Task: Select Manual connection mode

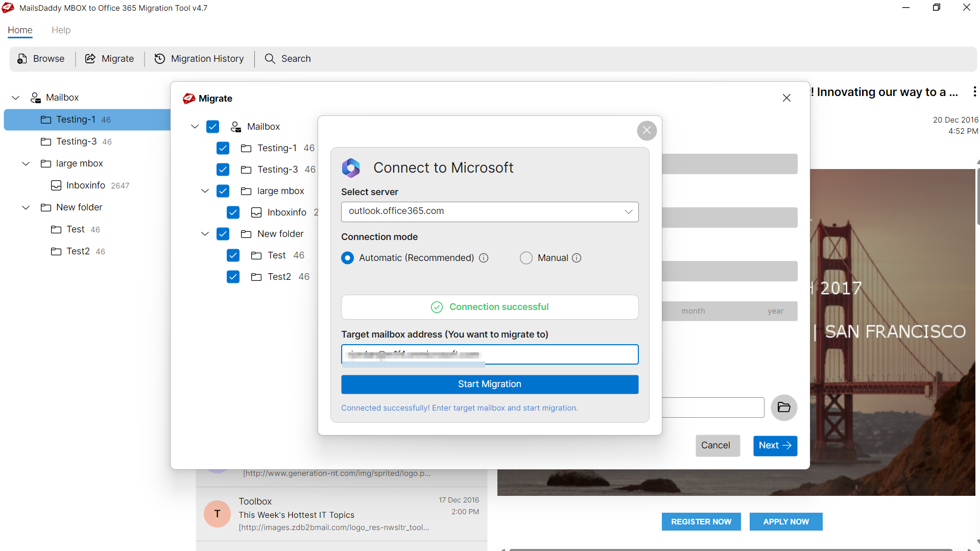Action: point(526,258)
